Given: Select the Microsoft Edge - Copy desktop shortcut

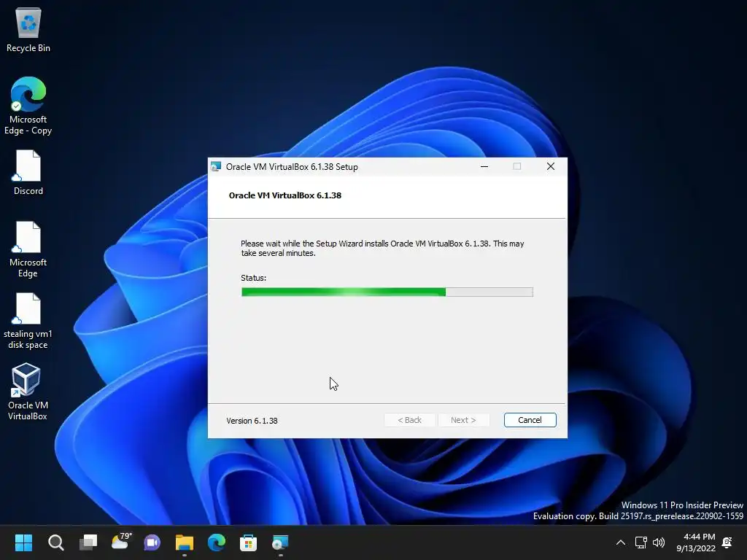Looking at the screenshot, I should (28, 106).
